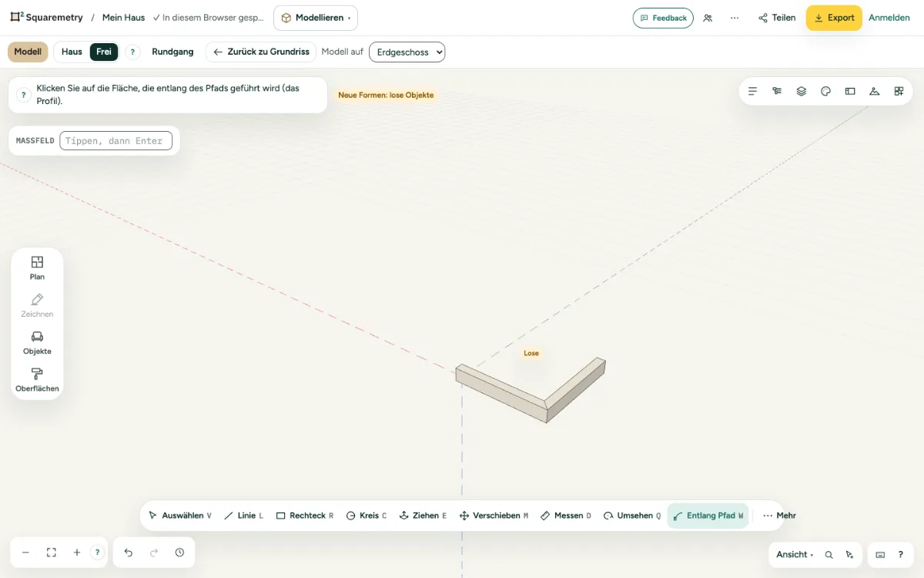Click the magnifier search icon near Ansicht
Screen dimensions: 924x578
click(829, 555)
